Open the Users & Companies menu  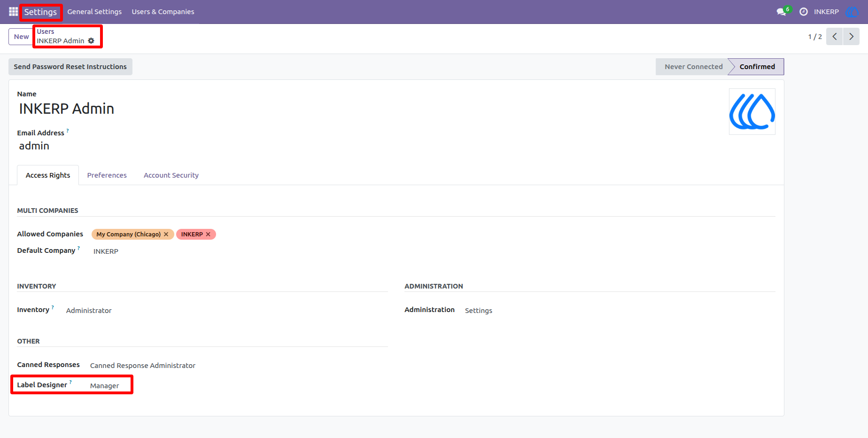click(163, 12)
